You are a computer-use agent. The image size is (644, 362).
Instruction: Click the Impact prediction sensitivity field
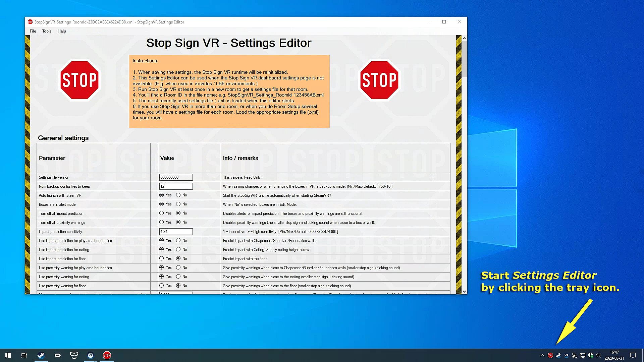coord(176,232)
